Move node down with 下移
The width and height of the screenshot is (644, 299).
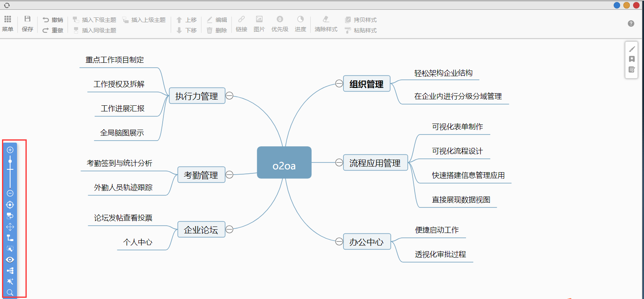point(186,30)
